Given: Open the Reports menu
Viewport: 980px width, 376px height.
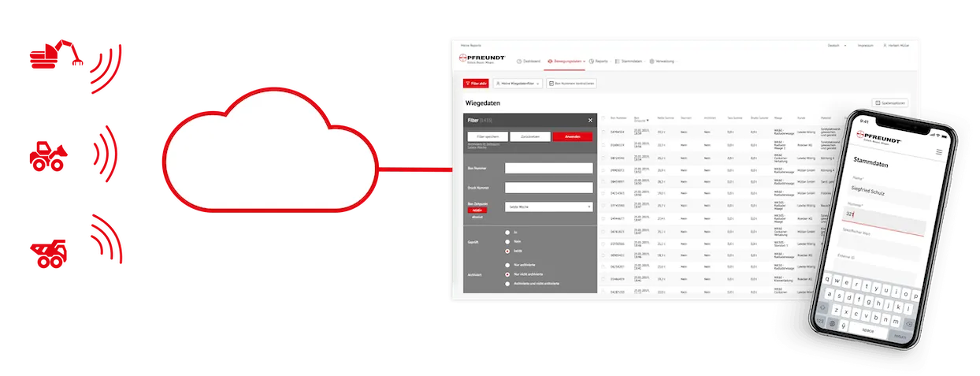Looking at the screenshot, I should (600, 61).
